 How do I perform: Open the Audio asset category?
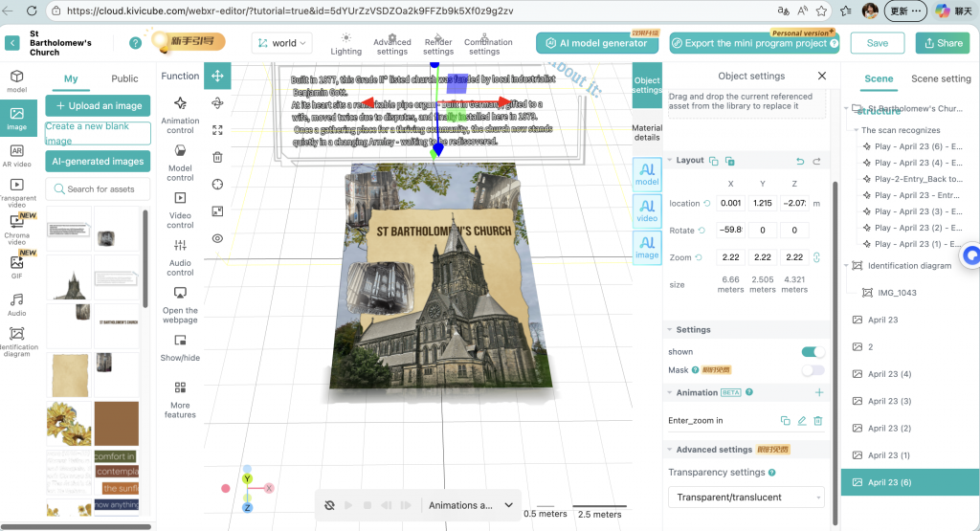click(x=17, y=305)
